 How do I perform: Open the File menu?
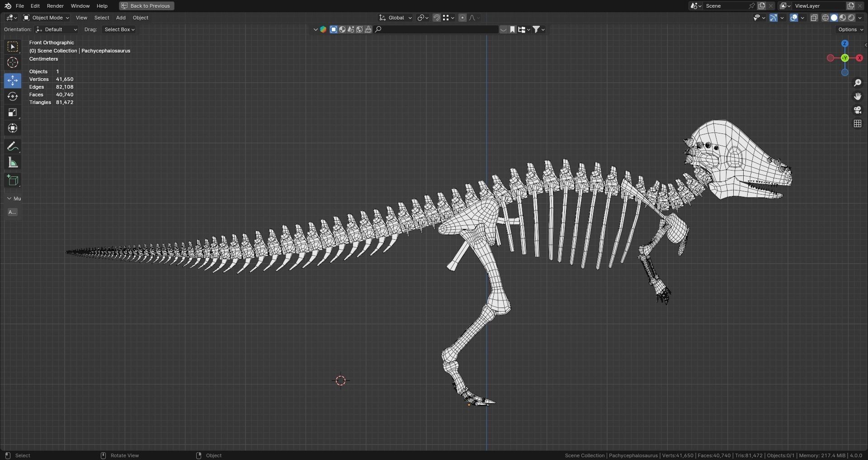click(20, 6)
